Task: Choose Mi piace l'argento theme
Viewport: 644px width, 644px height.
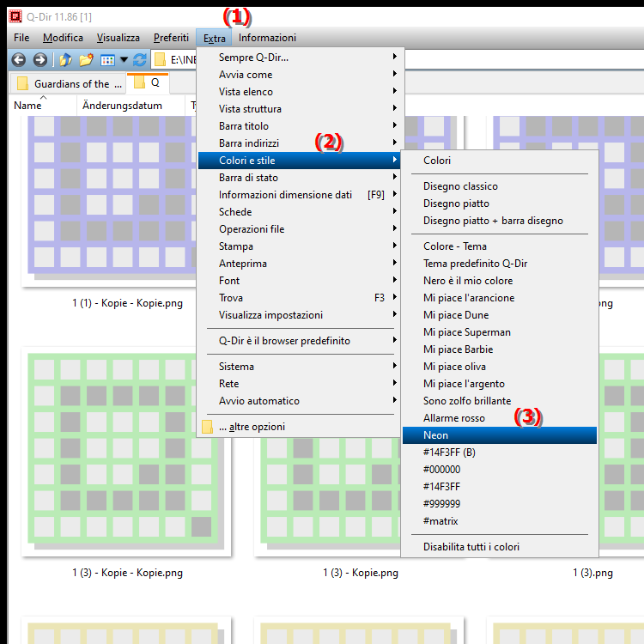Action: 500,384
